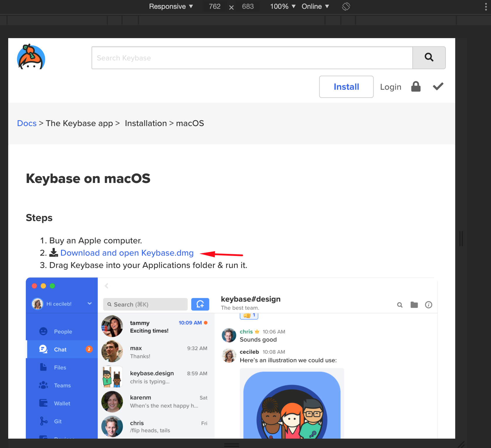The height and width of the screenshot is (448, 491).
Task: Click the Files document icon in sidebar
Action: click(x=43, y=367)
